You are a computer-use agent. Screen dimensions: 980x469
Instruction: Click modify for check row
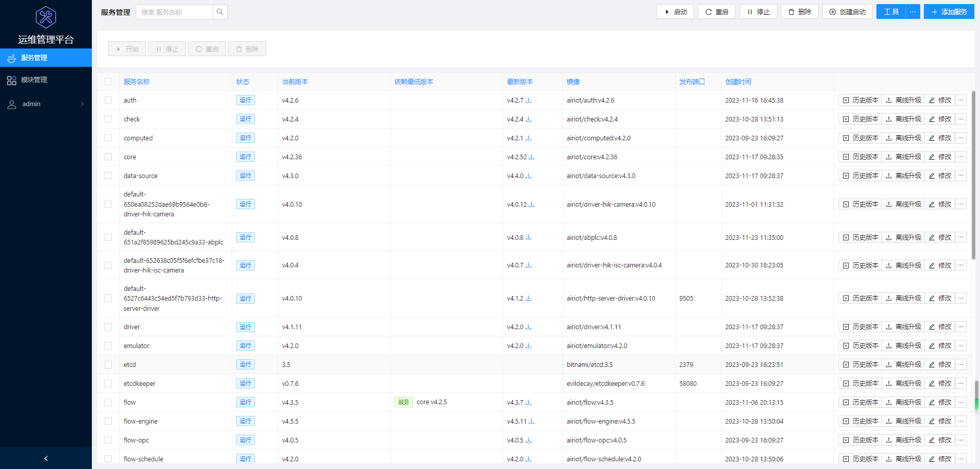[x=940, y=119]
